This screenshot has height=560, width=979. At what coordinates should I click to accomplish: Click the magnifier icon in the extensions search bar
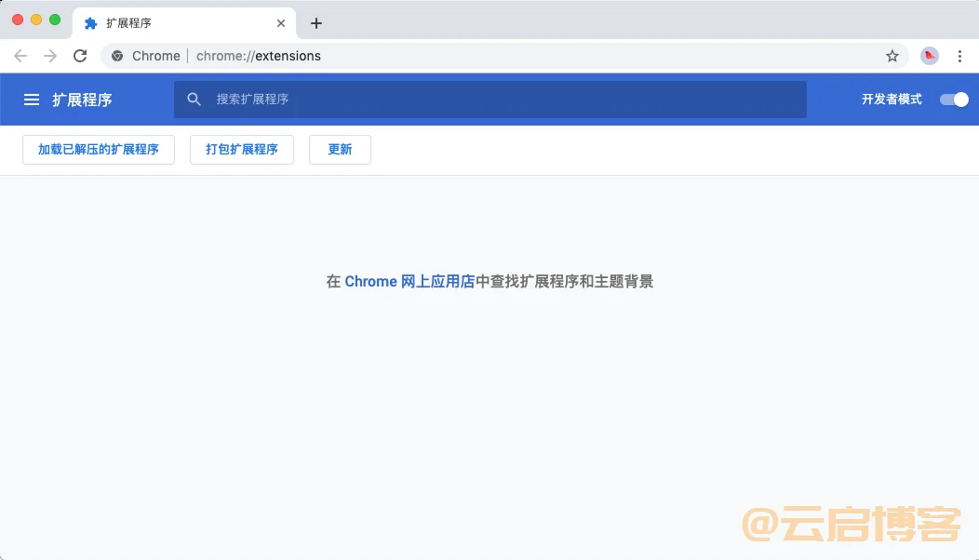coord(194,100)
